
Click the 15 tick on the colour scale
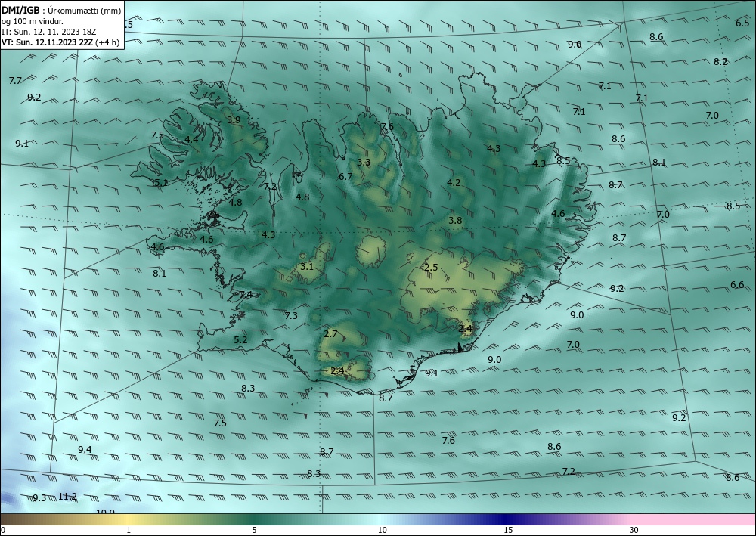508,531
